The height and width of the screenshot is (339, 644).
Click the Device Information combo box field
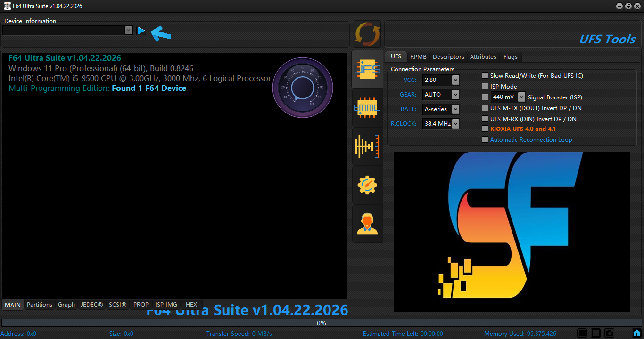coord(67,30)
